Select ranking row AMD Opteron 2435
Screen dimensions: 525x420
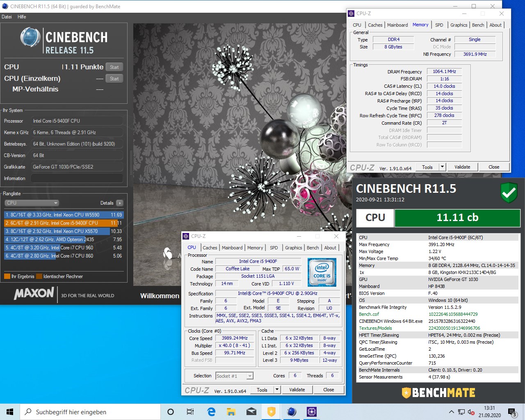(64, 240)
